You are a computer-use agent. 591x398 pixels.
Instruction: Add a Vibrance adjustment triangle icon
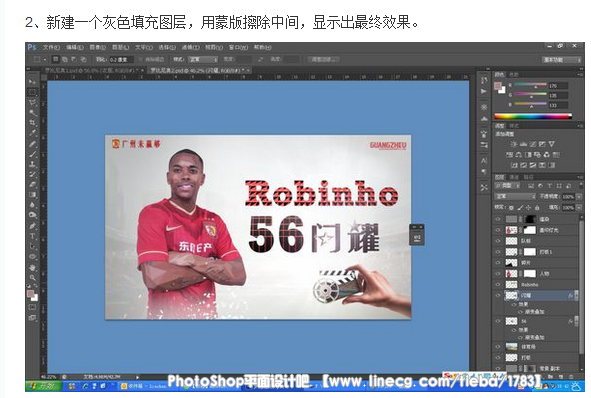(x=551, y=144)
